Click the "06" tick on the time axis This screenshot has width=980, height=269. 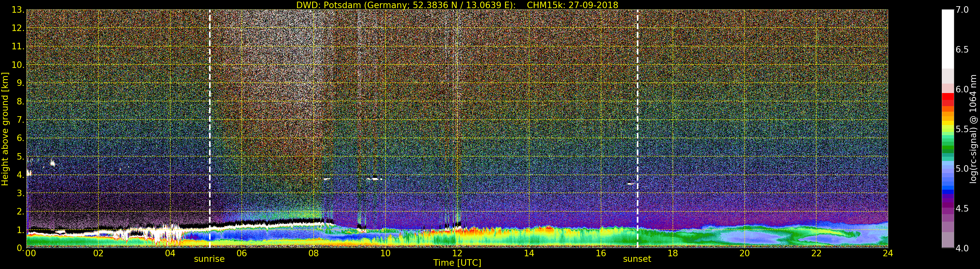[242, 253]
